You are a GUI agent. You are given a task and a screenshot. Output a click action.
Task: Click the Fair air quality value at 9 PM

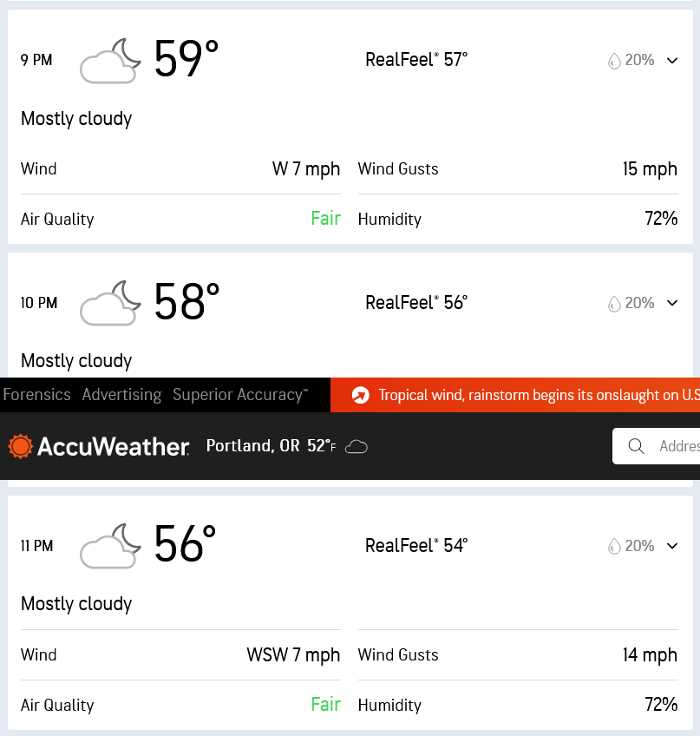pyautogui.click(x=325, y=219)
